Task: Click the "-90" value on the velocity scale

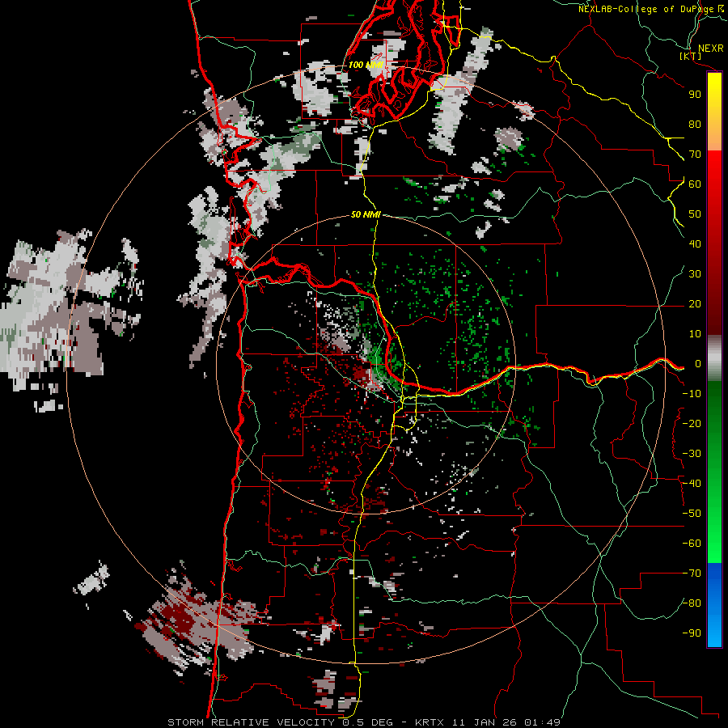Action: click(692, 633)
